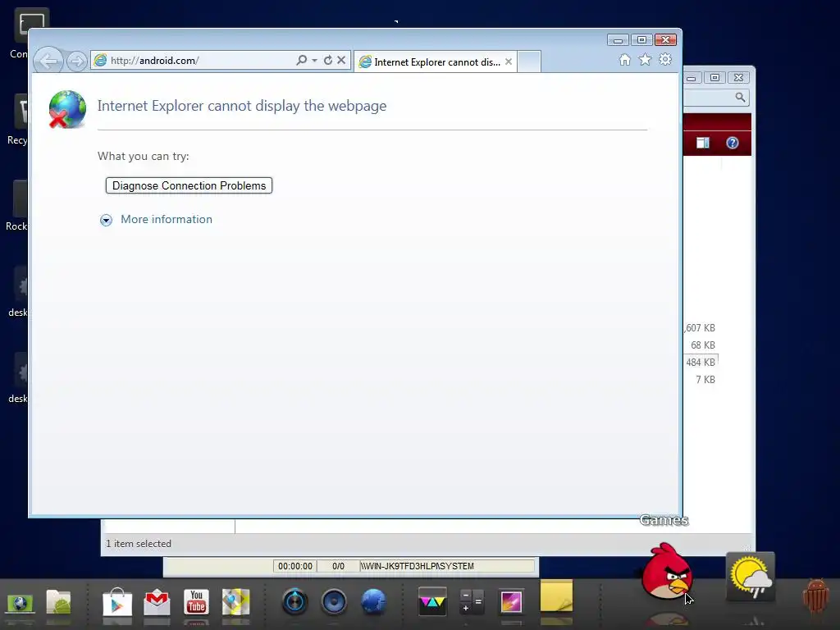840x630 pixels.
Task: Open the gallery picture icon in dock
Action: click(511, 601)
